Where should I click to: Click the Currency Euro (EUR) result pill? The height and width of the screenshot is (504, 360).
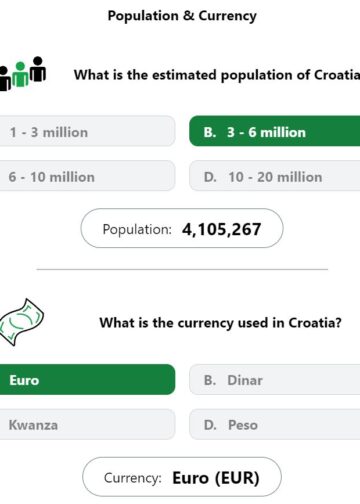click(x=182, y=477)
